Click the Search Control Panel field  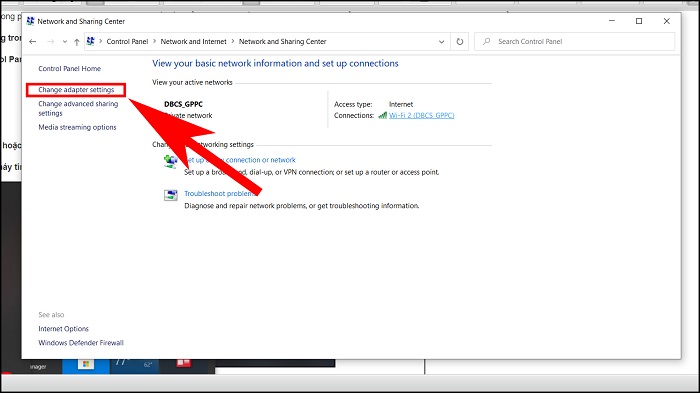[x=575, y=42]
